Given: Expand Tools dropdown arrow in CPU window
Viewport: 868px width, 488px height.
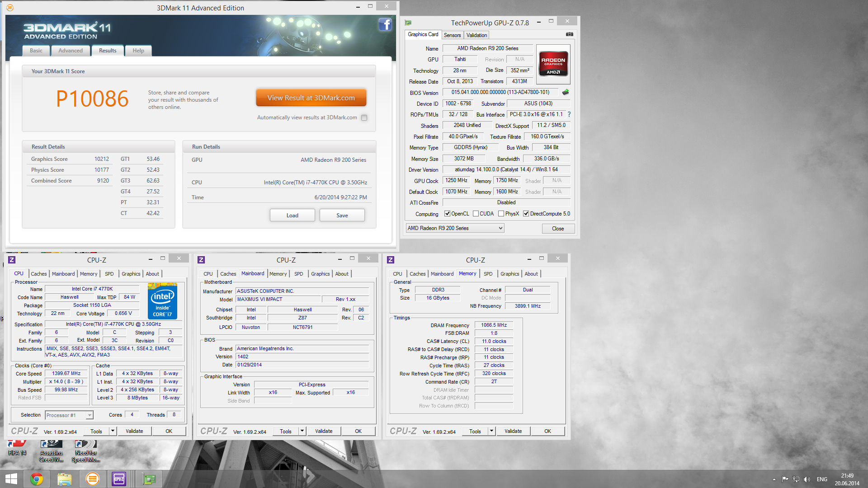Looking at the screenshot, I should (x=113, y=431).
